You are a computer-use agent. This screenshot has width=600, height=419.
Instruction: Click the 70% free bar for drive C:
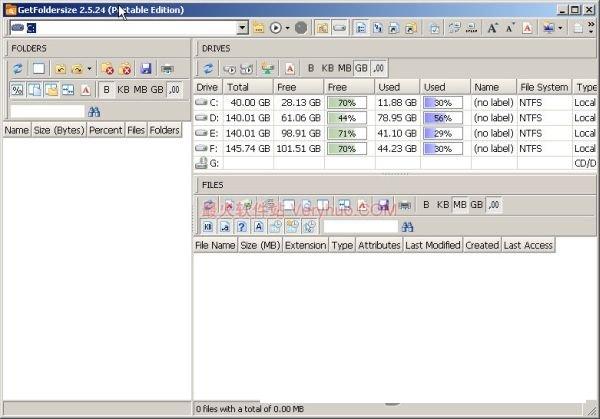tap(346, 102)
